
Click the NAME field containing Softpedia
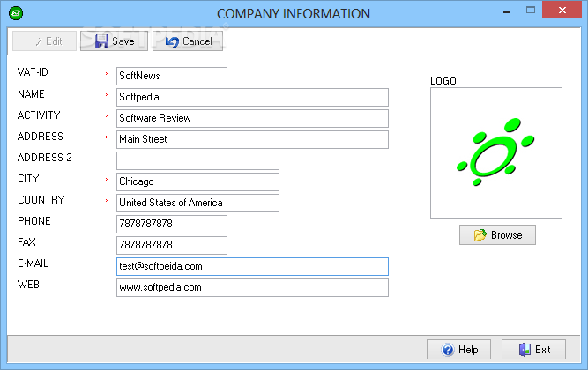[252, 97]
